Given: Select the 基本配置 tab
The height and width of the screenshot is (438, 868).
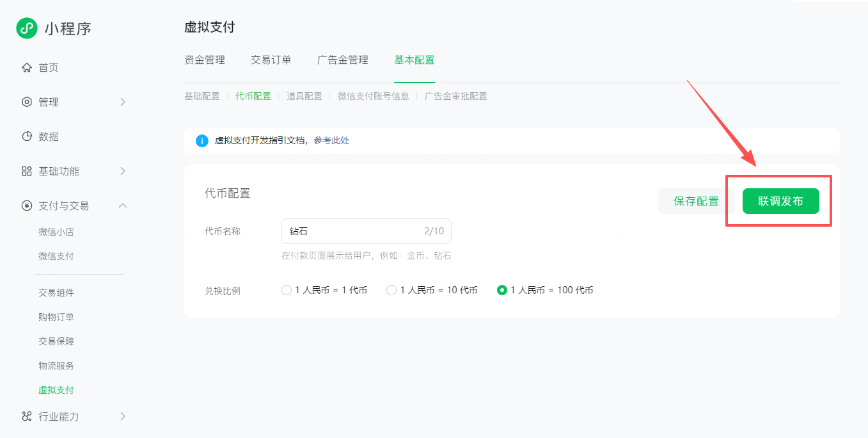Looking at the screenshot, I should (x=414, y=60).
